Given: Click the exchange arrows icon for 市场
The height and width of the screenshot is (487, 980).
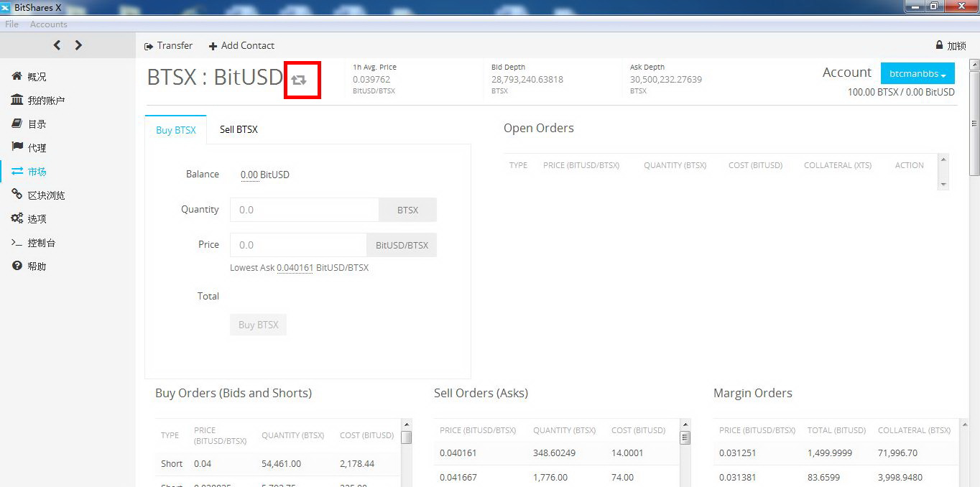Looking at the screenshot, I should [x=17, y=171].
